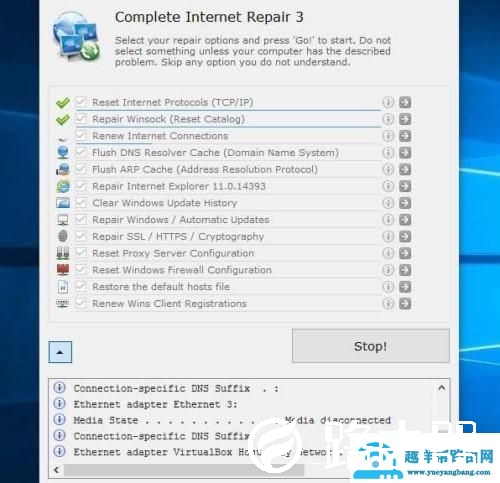
Task: Run Reset Proxy Server Configuration arrow icon
Action: coord(405,253)
